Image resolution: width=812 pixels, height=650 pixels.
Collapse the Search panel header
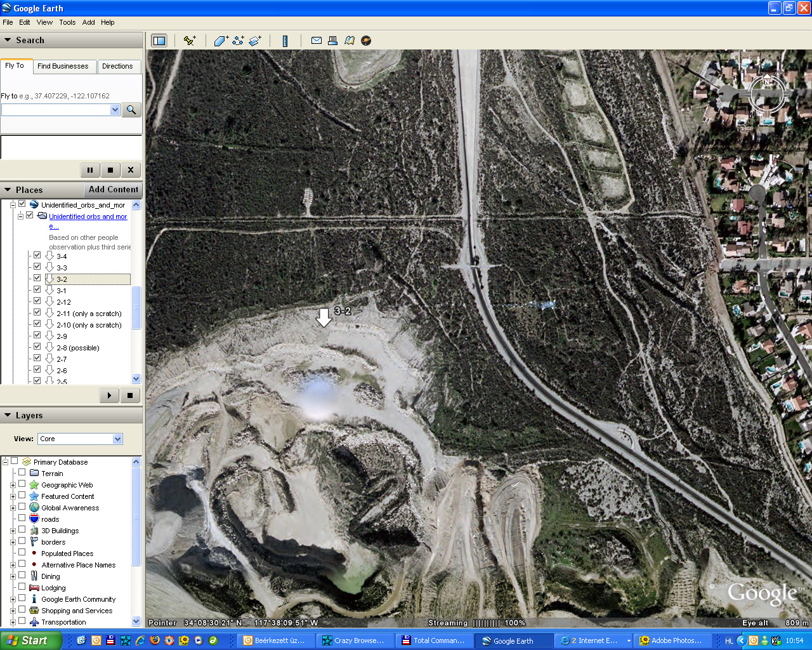tap(72, 40)
